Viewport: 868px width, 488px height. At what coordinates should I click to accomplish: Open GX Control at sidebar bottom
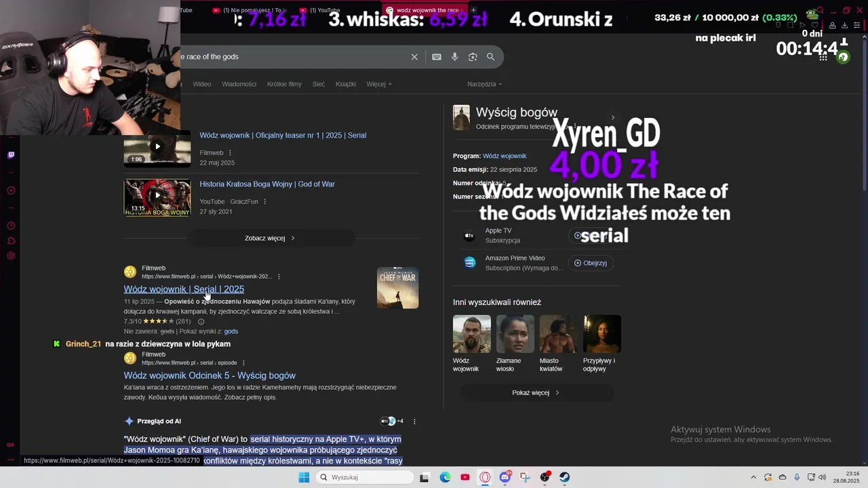(x=11, y=445)
